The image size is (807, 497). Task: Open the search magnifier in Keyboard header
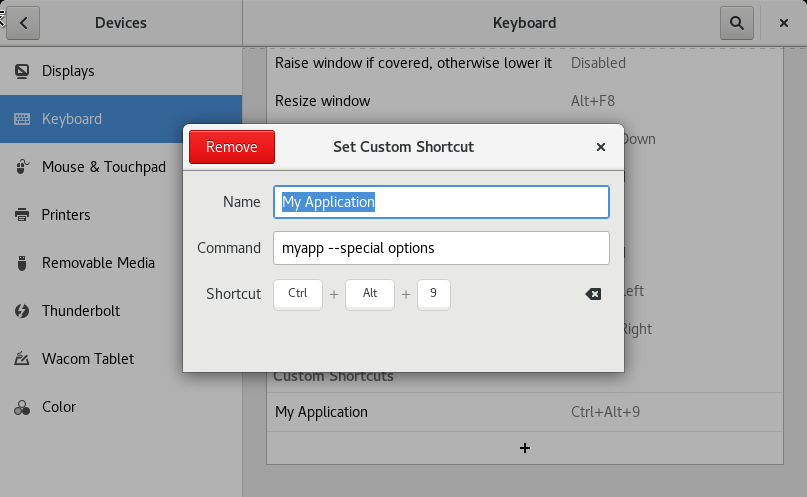click(736, 22)
